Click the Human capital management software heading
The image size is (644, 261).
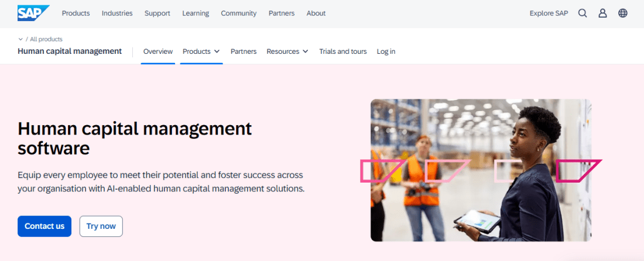click(x=135, y=138)
